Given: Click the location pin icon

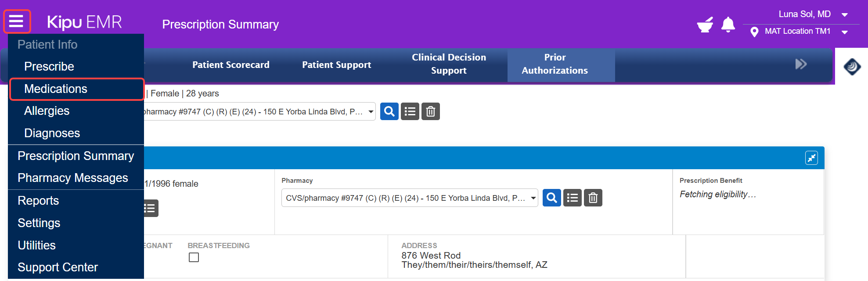Looking at the screenshot, I should [754, 32].
